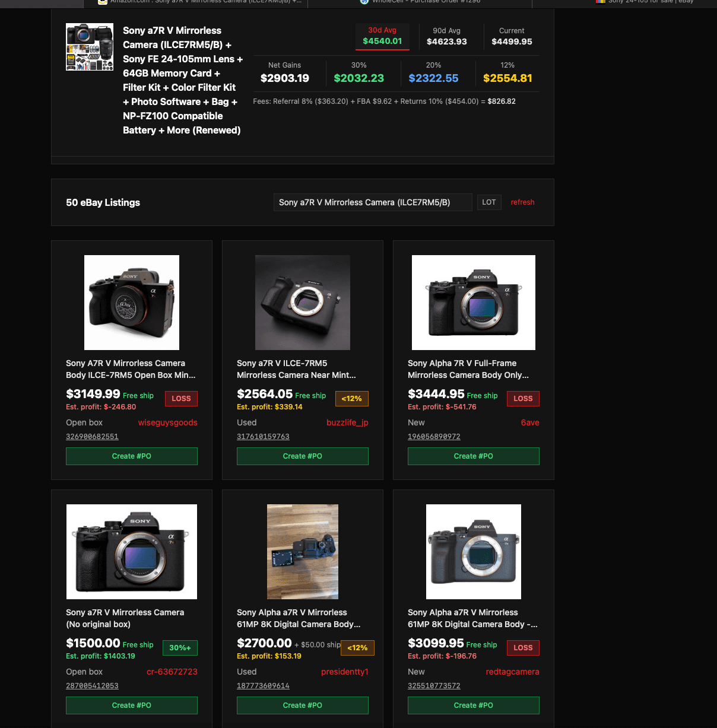Select the 90d Avg price tab
Viewport: 717px width, 728px height.
(x=447, y=36)
